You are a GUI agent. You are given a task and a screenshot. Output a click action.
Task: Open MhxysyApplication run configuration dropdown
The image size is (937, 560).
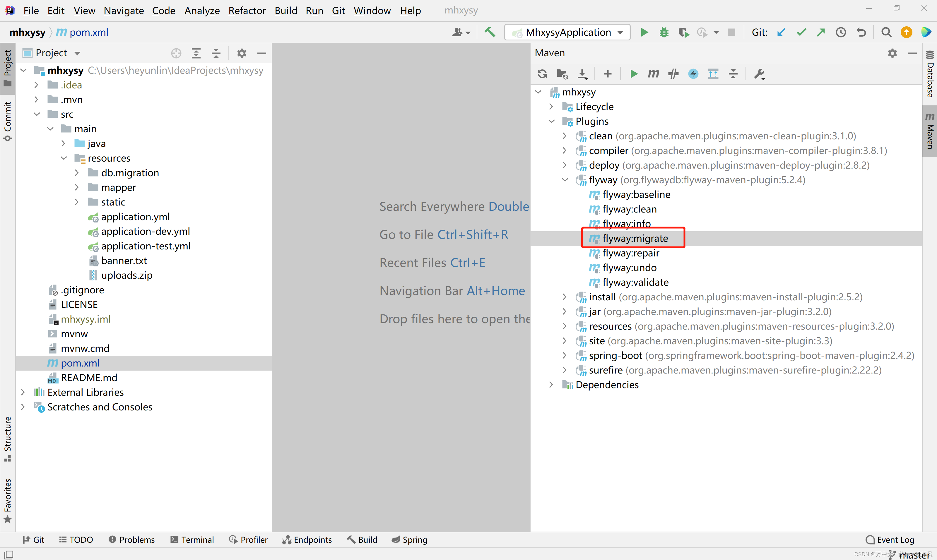(567, 32)
